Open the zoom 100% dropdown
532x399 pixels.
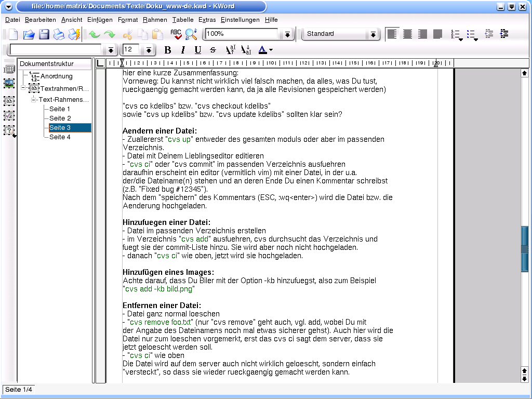coord(287,34)
